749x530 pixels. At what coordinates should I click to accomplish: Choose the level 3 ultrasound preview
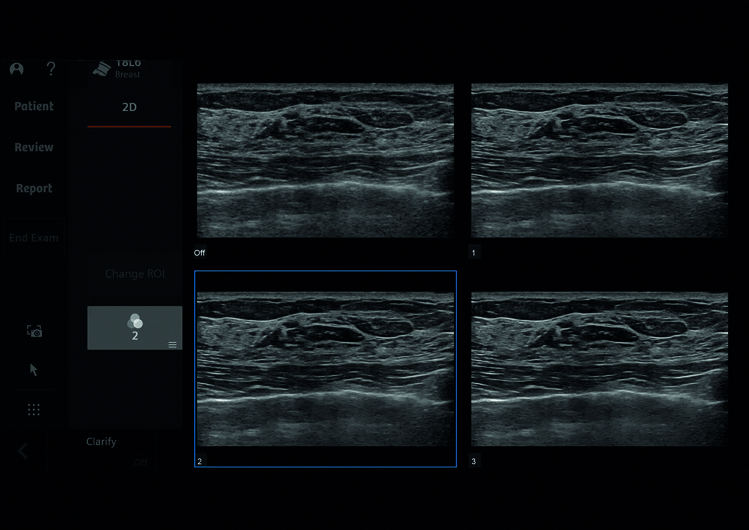tap(600, 368)
